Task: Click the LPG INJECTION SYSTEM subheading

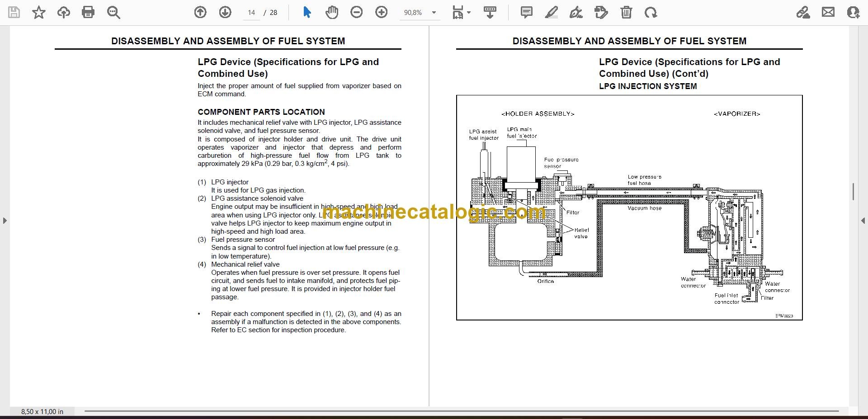Action: [648, 86]
